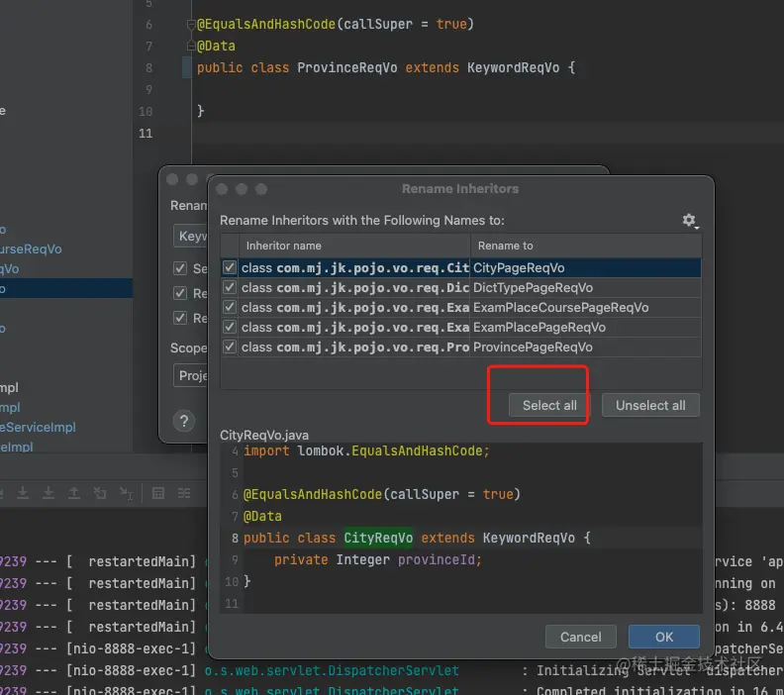Click inheritor name ending 'req.Pro'
Image resolution: width=784 pixels, height=695 pixels.
point(355,347)
